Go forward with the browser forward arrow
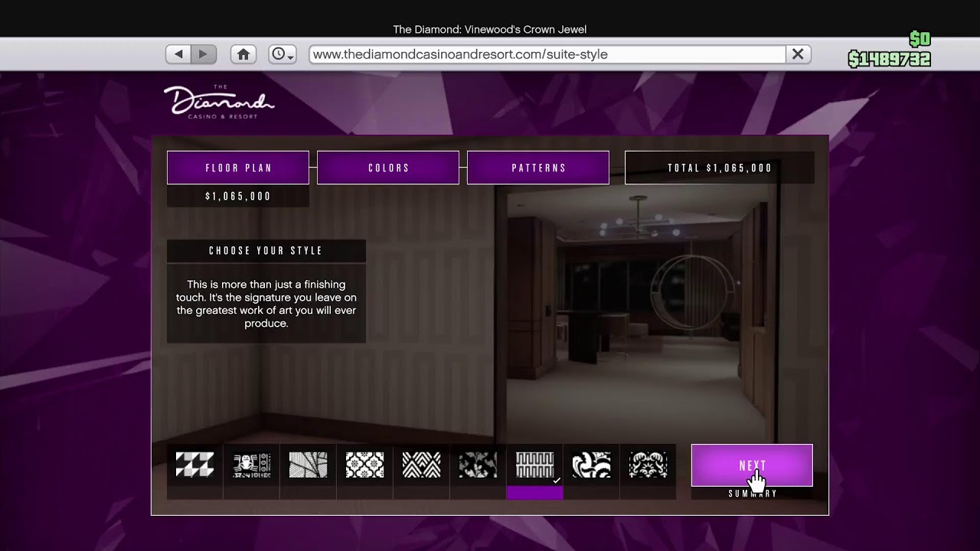 pyautogui.click(x=204, y=54)
